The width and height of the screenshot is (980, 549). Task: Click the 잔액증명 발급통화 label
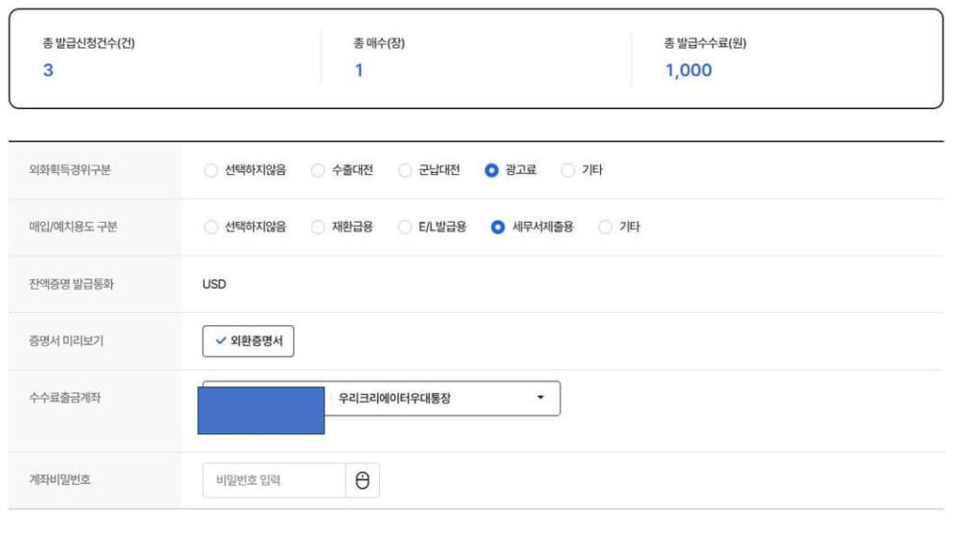tap(71, 284)
